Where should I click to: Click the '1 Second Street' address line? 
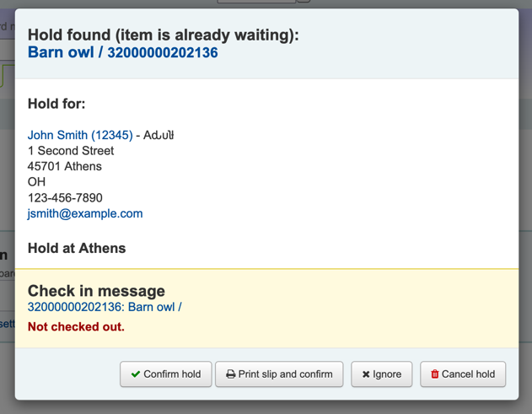click(x=71, y=151)
